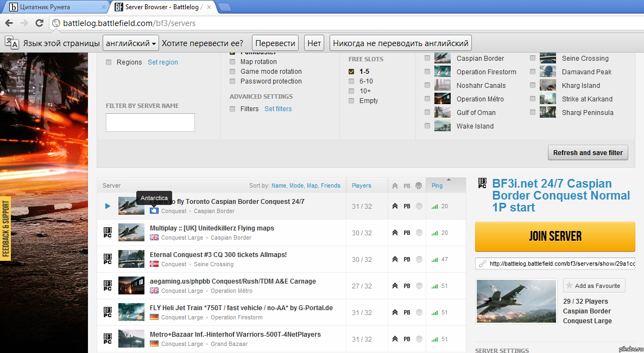Open the page language dropdown
644x353 pixels.
tap(131, 43)
